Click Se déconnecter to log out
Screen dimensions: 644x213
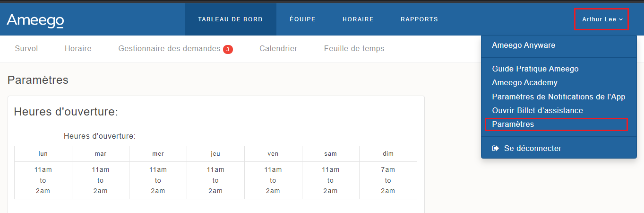pos(532,148)
